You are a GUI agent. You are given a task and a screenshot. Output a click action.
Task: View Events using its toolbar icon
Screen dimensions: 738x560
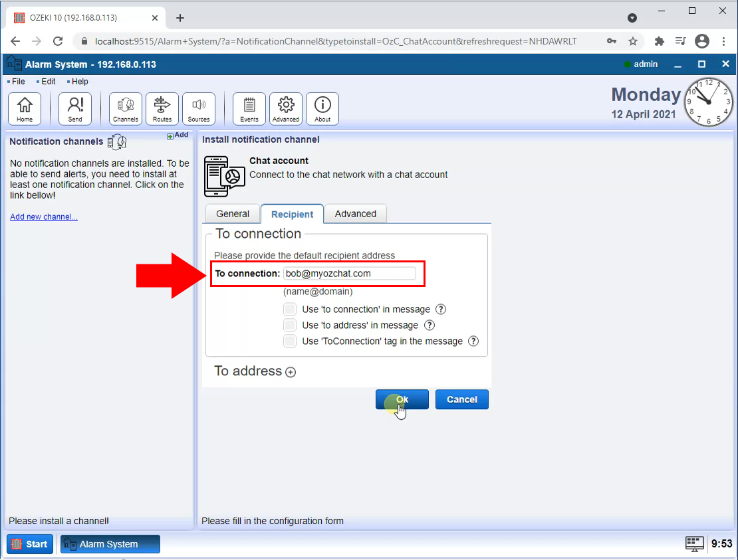(249, 108)
